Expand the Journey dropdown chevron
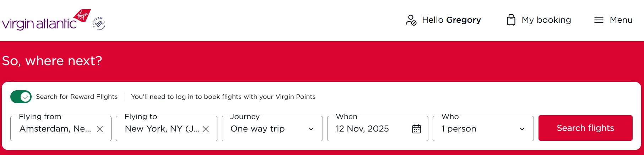 coord(311,129)
